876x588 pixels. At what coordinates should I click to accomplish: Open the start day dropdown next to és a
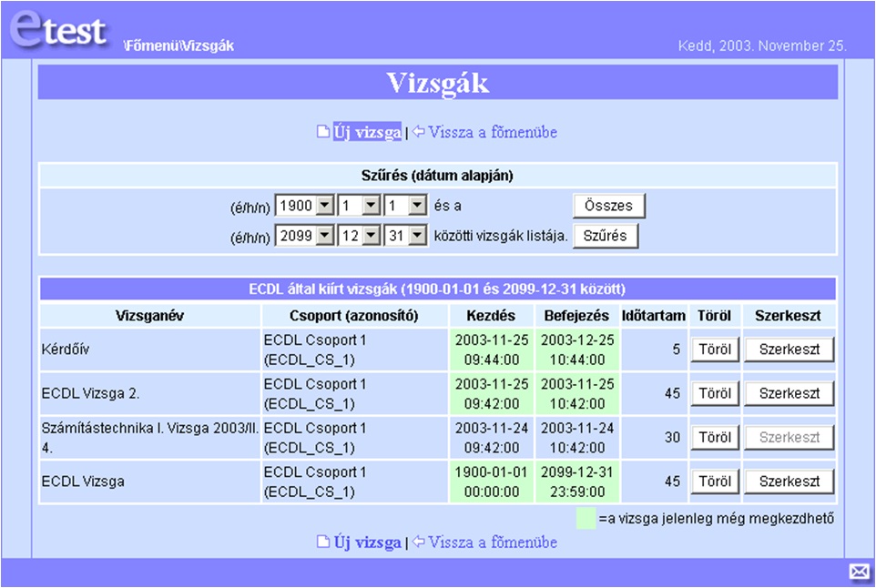coord(405,206)
